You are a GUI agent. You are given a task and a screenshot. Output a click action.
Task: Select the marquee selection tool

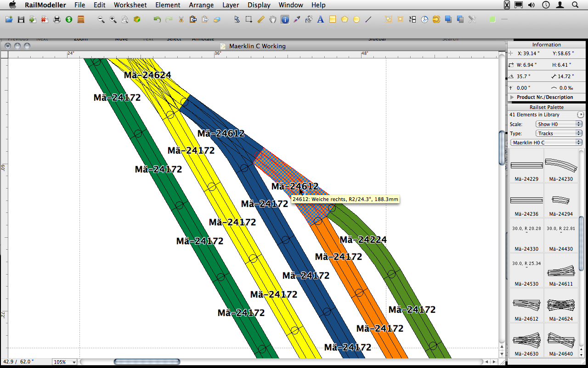[249, 19]
